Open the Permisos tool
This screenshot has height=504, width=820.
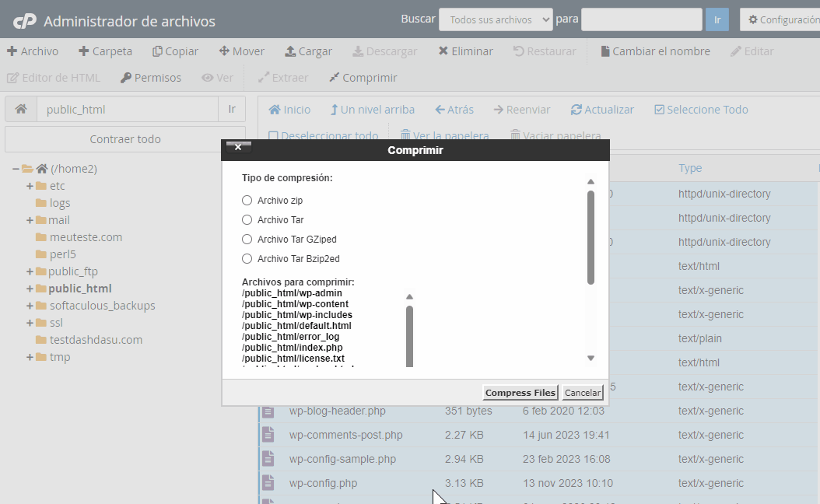[x=151, y=77]
